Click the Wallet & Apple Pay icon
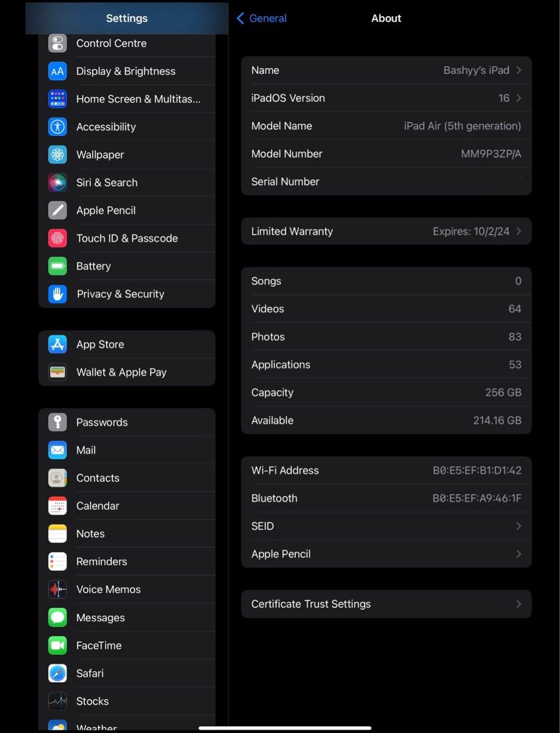Screen dimensions: 560x733 click(57, 372)
